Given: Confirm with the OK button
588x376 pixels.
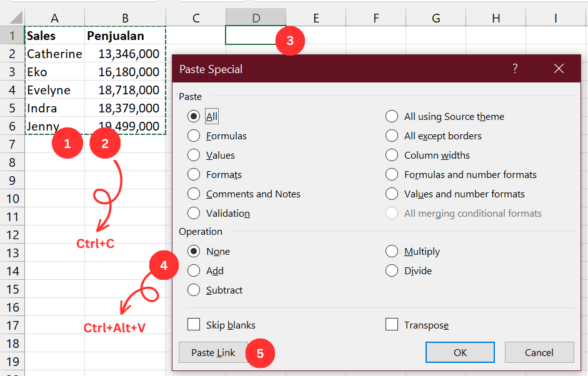Looking at the screenshot, I should (460, 352).
